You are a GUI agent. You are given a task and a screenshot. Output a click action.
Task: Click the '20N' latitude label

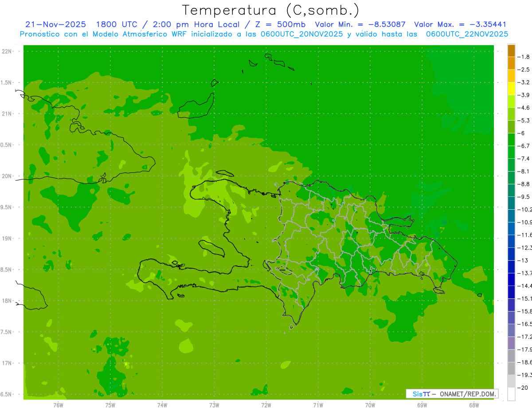[6, 176]
